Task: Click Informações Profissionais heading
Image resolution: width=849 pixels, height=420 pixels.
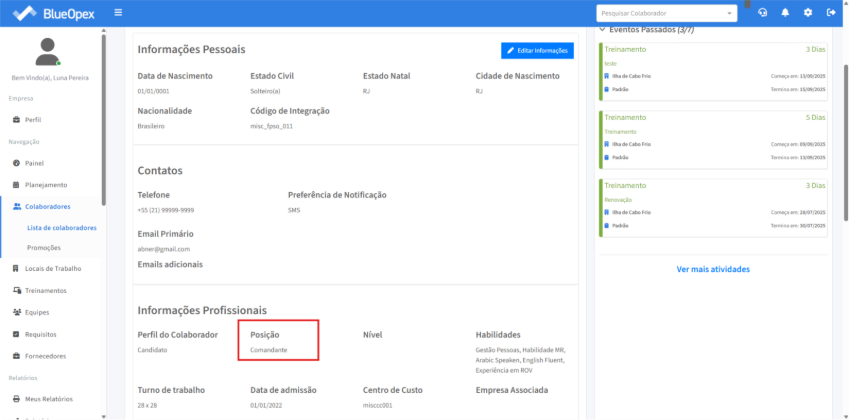Action: click(202, 311)
